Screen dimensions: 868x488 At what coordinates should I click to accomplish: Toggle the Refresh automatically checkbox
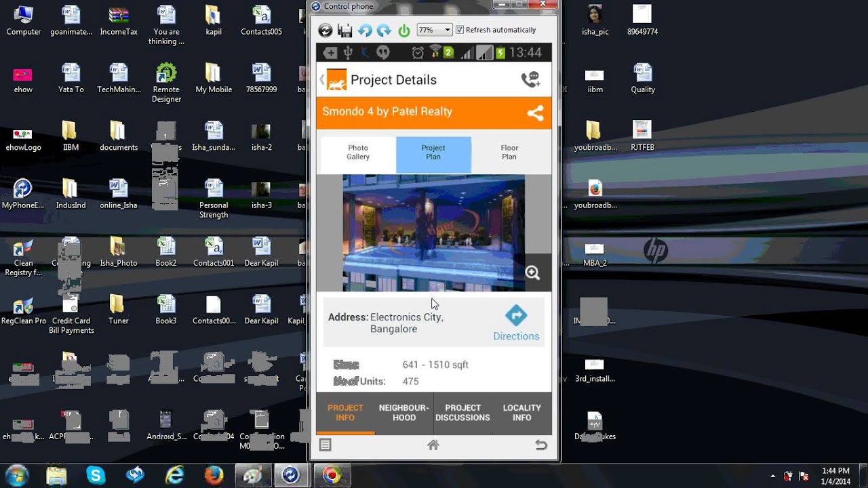coord(460,30)
